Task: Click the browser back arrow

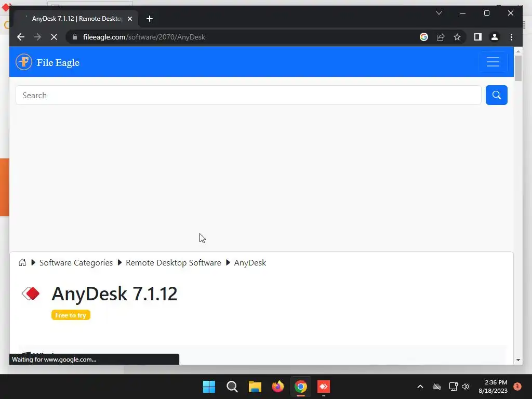Action: (x=21, y=37)
